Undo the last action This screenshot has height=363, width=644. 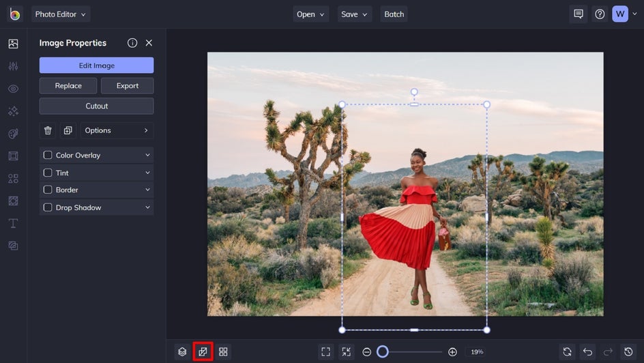[587, 352]
